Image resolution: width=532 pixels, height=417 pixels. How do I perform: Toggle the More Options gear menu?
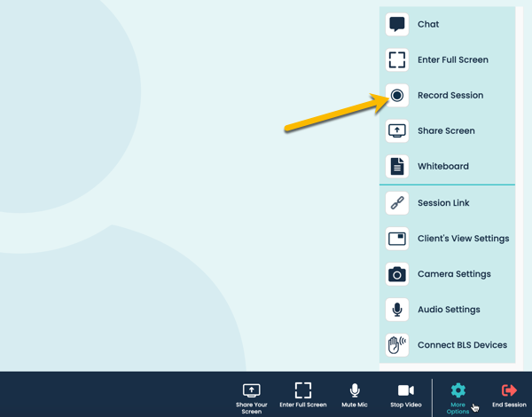click(458, 390)
